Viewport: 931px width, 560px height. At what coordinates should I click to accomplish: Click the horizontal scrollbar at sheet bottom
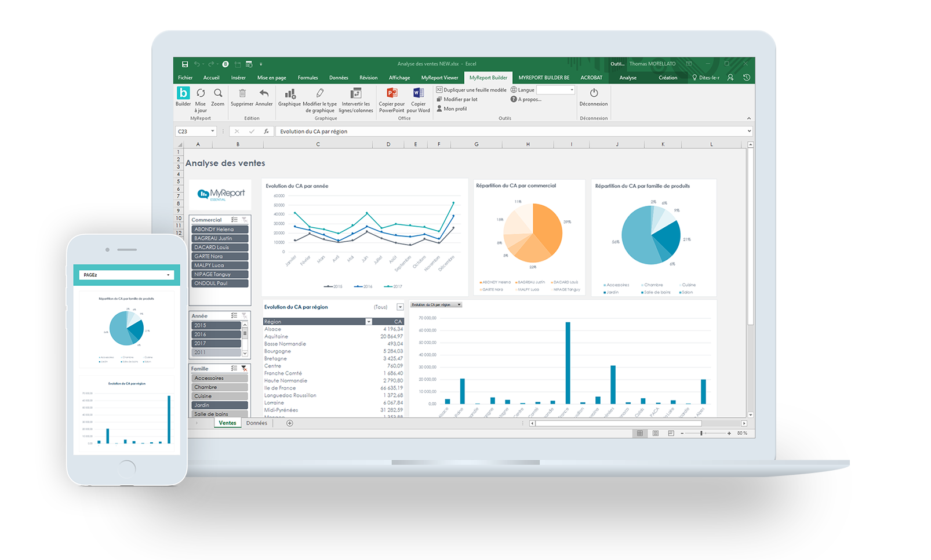point(618,423)
